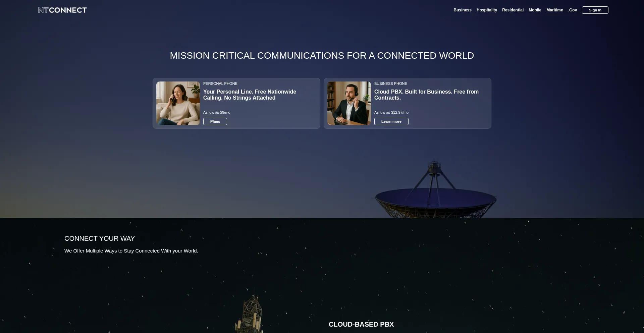Select the Personal Phone card
This screenshot has width=644, height=333.
[x=236, y=103]
